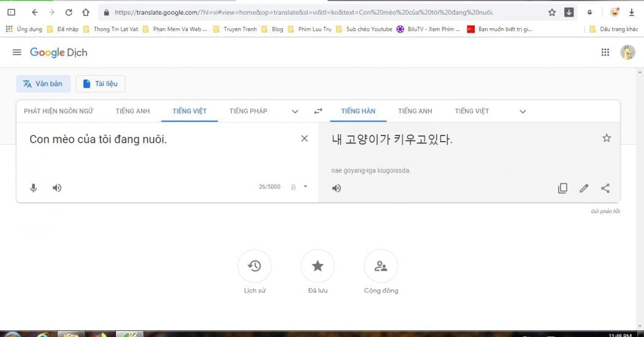Open the Google Translate hamburger main menu
Image resolution: width=644 pixels, height=337 pixels.
(x=17, y=52)
